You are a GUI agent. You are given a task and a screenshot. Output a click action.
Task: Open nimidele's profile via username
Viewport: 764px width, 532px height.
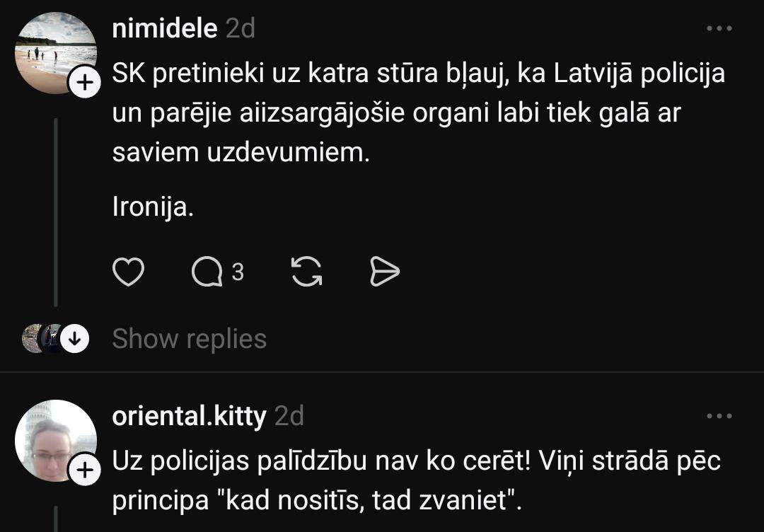pos(164,29)
